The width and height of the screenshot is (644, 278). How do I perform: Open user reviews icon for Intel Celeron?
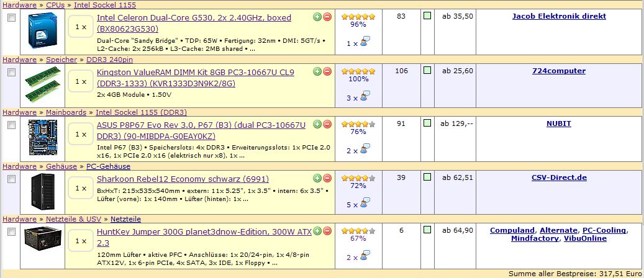point(365,42)
